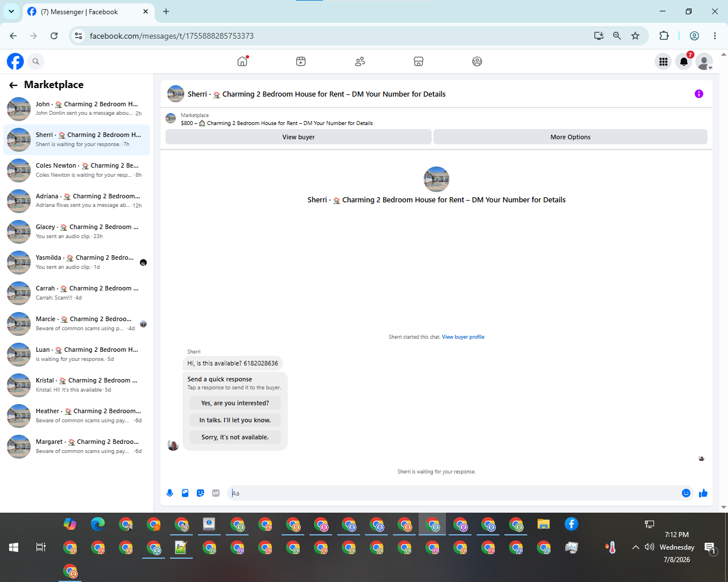Click the Chrome back arrow

coord(13,36)
